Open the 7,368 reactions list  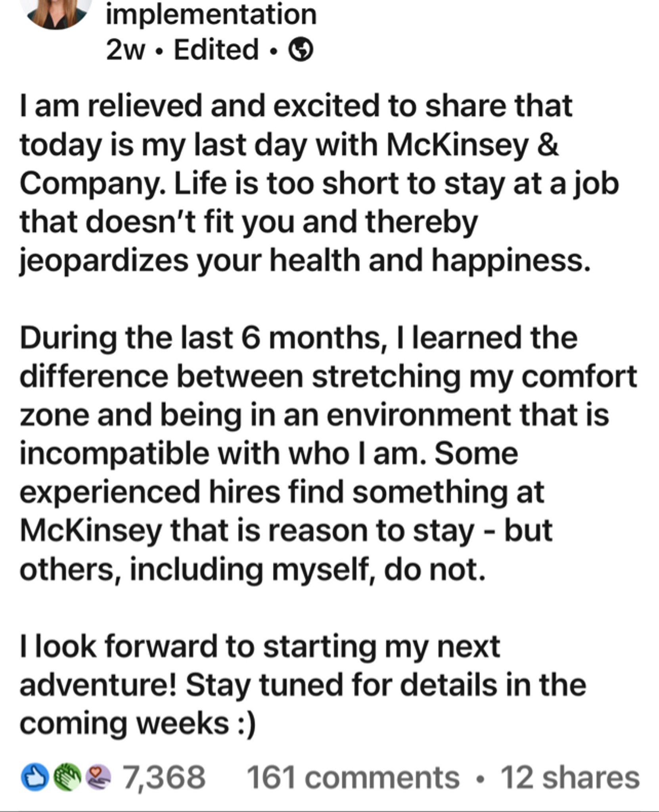tap(164, 778)
